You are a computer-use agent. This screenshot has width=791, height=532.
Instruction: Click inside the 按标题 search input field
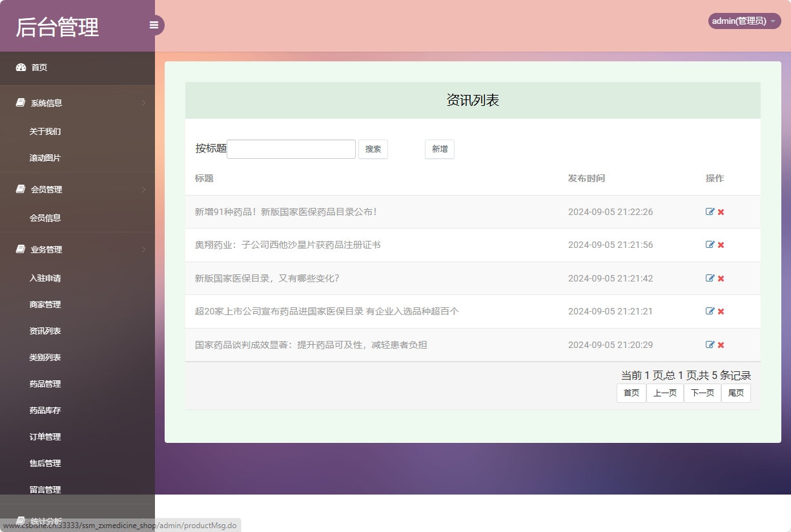click(291, 148)
